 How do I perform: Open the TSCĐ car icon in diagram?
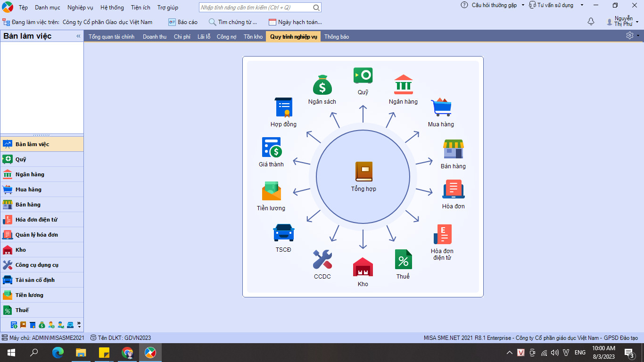point(283,233)
